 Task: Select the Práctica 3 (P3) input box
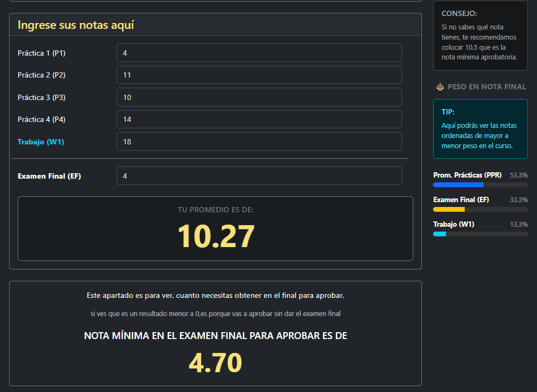[x=259, y=97]
